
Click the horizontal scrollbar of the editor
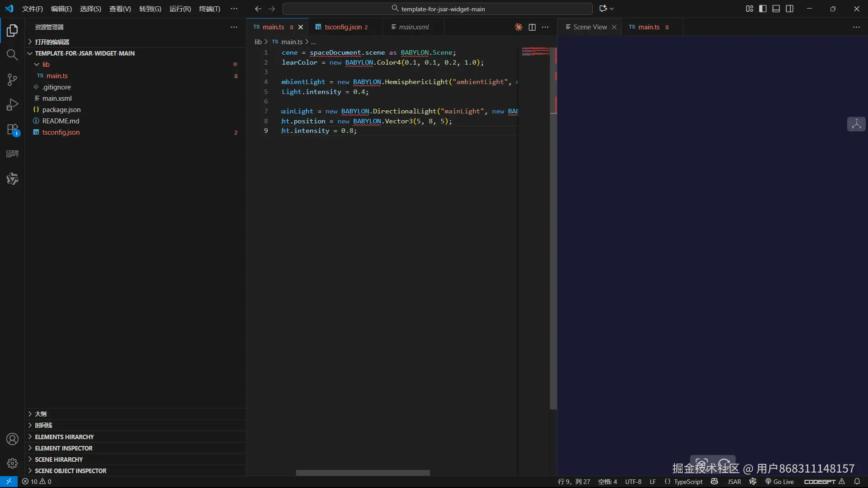point(363,473)
